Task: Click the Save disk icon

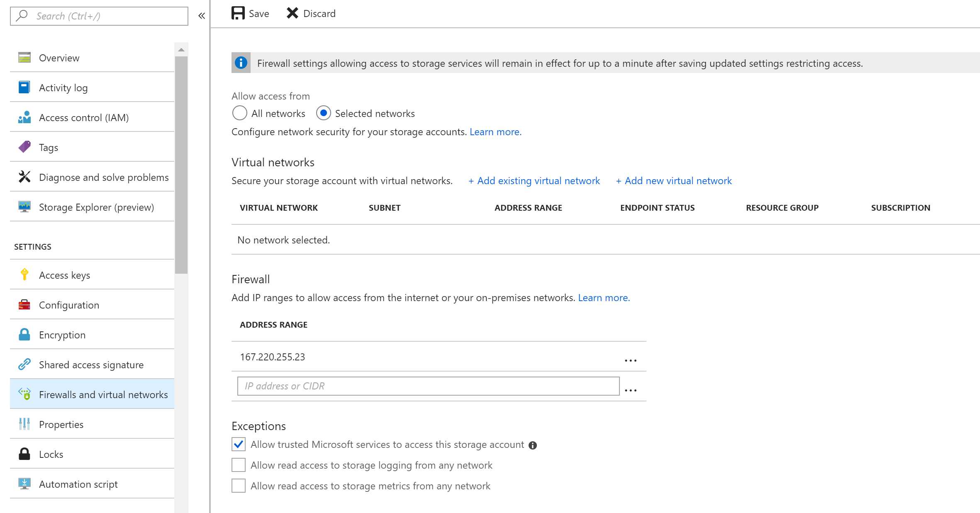Action: (x=238, y=13)
